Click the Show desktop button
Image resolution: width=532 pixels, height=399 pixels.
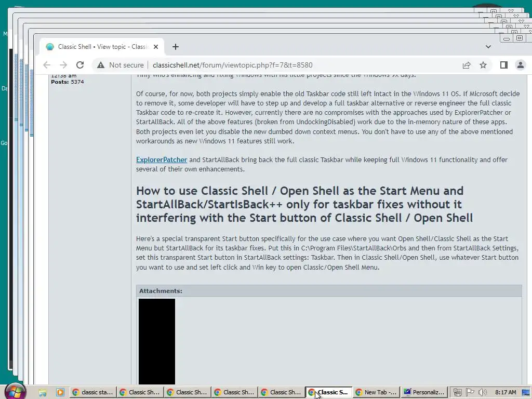click(526, 393)
